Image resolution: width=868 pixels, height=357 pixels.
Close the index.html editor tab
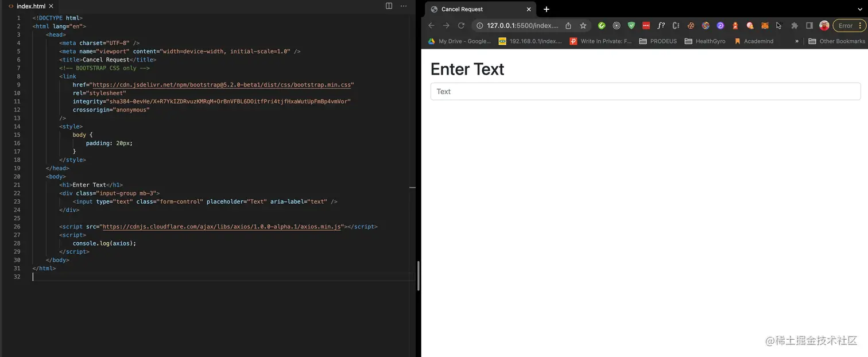pyautogui.click(x=51, y=6)
